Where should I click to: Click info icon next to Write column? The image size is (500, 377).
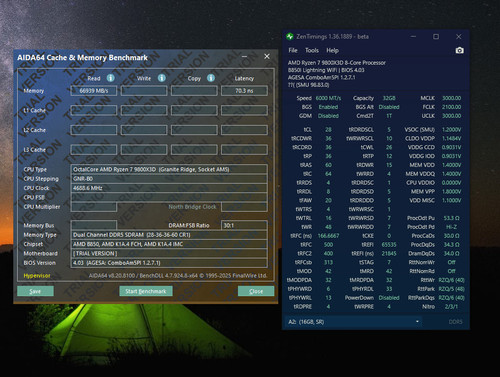click(x=162, y=78)
